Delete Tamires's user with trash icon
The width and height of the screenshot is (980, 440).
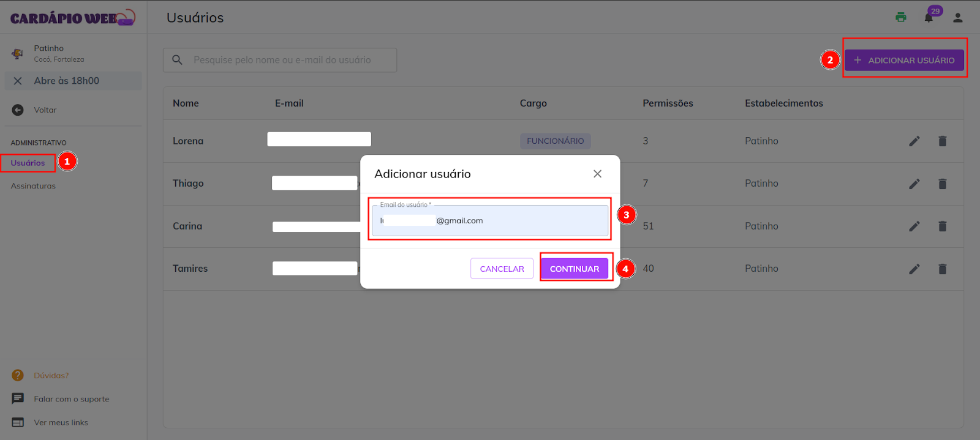[x=942, y=269]
